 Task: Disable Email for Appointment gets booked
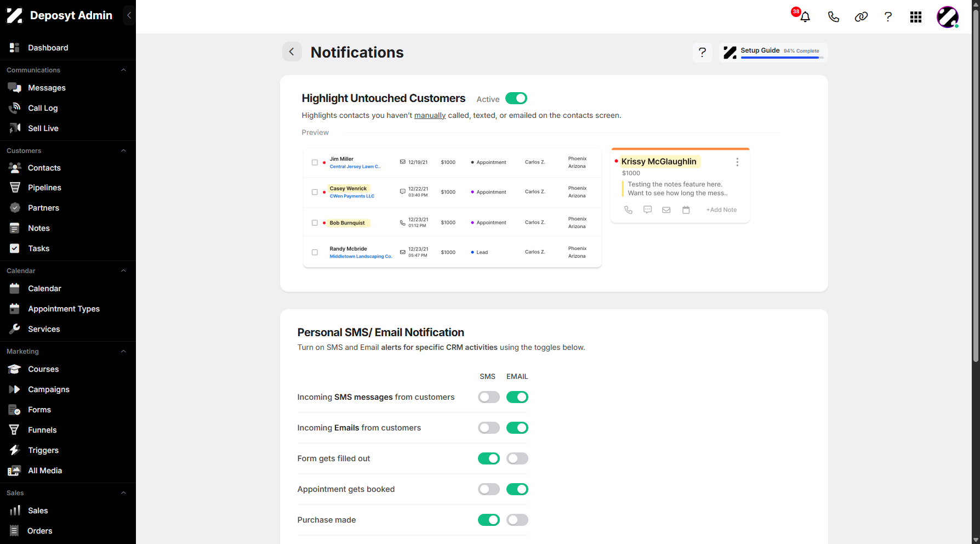(x=517, y=489)
